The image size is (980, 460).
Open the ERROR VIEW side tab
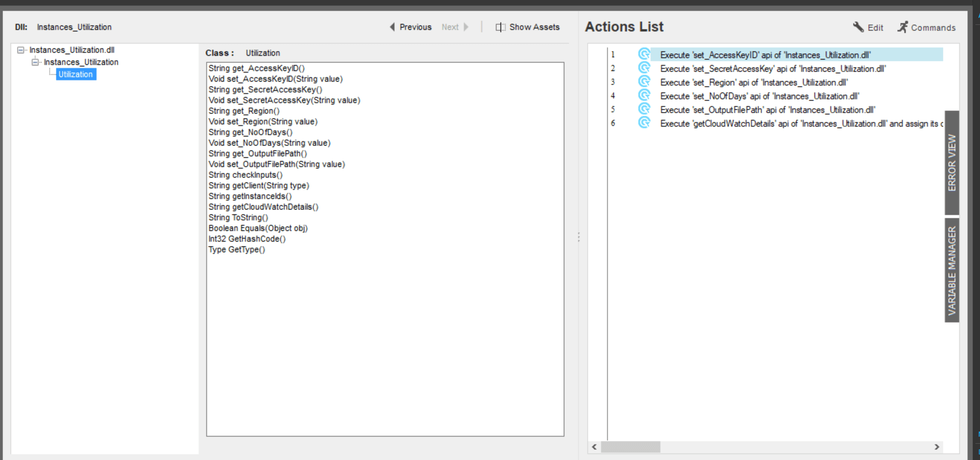952,162
